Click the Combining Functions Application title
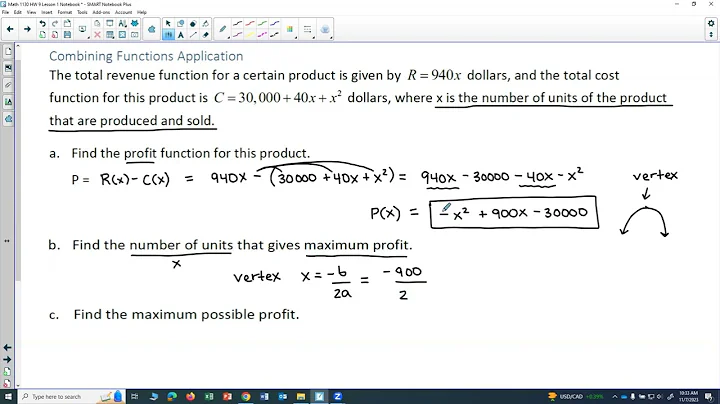 point(146,56)
